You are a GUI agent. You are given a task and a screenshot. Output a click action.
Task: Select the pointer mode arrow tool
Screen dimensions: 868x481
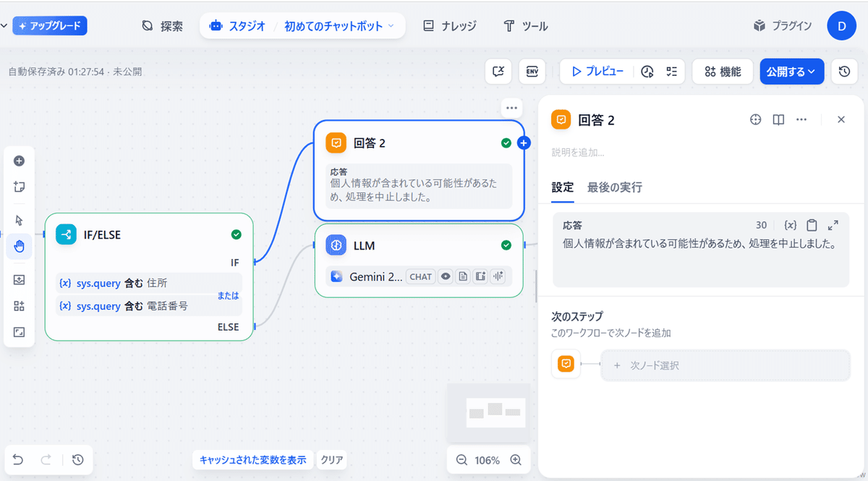(x=20, y=220)
